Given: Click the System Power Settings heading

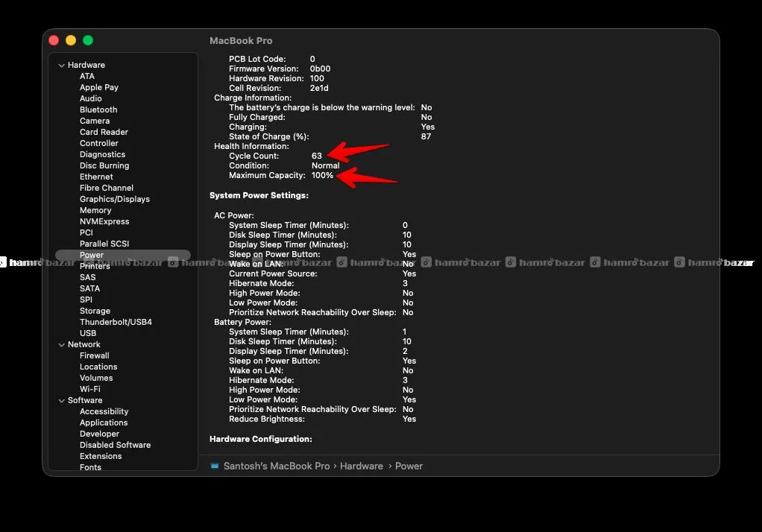Looking at the screenshot, I should click(x=259, y=195).
